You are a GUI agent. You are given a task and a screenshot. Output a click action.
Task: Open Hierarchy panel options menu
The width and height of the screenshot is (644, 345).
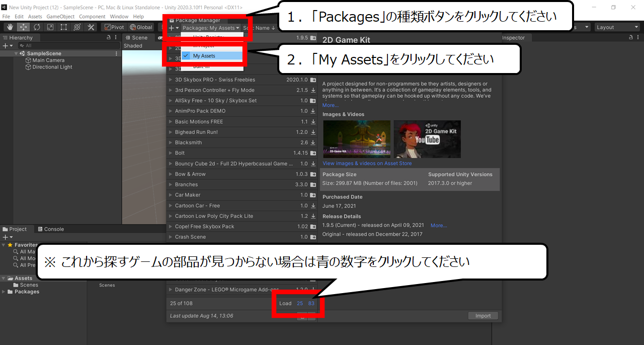pyautogui.click(x=117, y=38)
